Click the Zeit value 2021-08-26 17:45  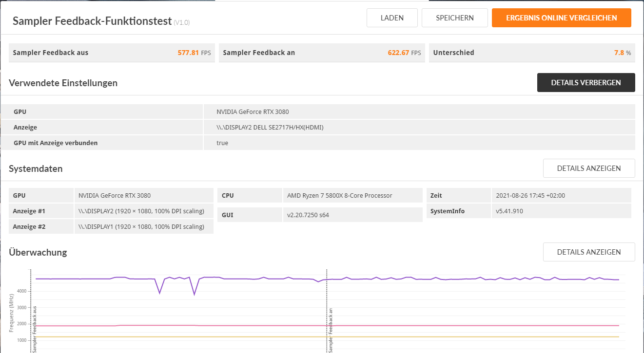tap(530, 196)
